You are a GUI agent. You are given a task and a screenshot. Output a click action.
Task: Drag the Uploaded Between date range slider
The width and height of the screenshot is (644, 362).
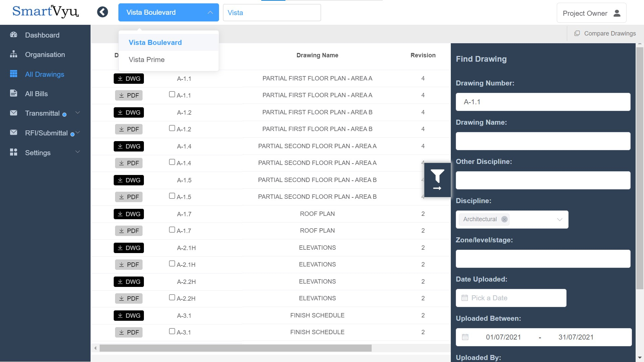pyautogui.click(x=544, y=337)
